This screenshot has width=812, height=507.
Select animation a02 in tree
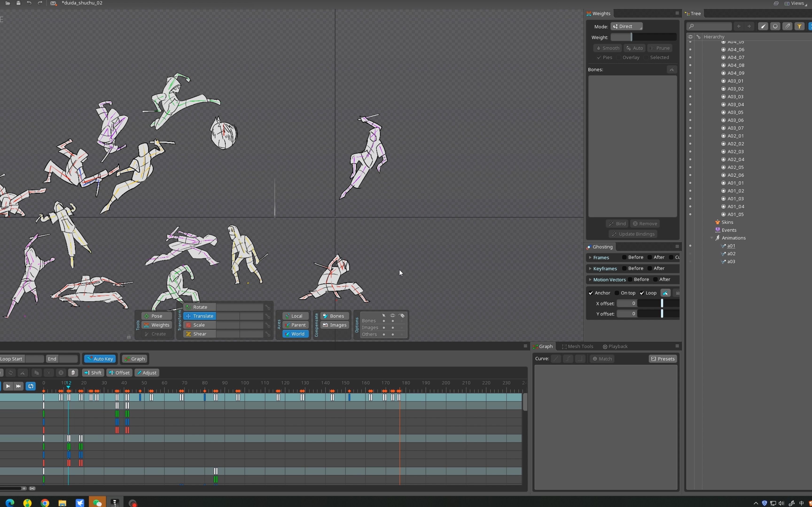click(x=731, y=253)
